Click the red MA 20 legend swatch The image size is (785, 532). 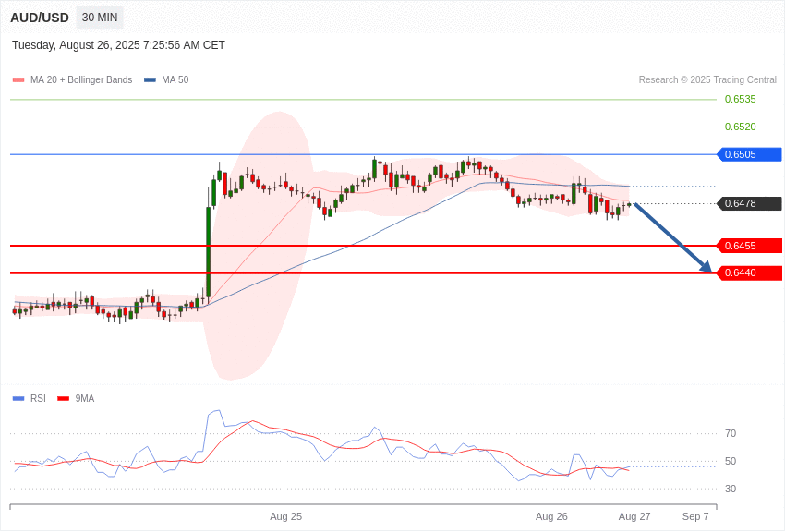[18, 80]
